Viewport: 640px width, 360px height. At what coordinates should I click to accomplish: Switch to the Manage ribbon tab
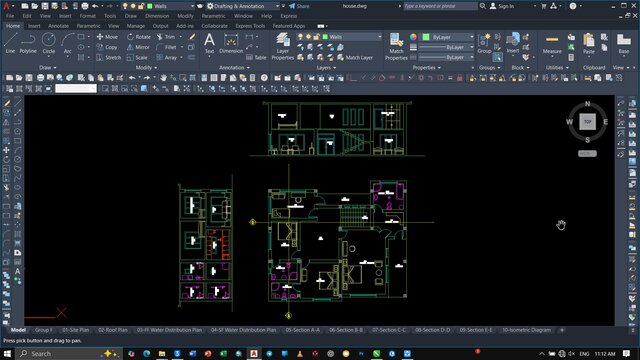coord(136,26)
